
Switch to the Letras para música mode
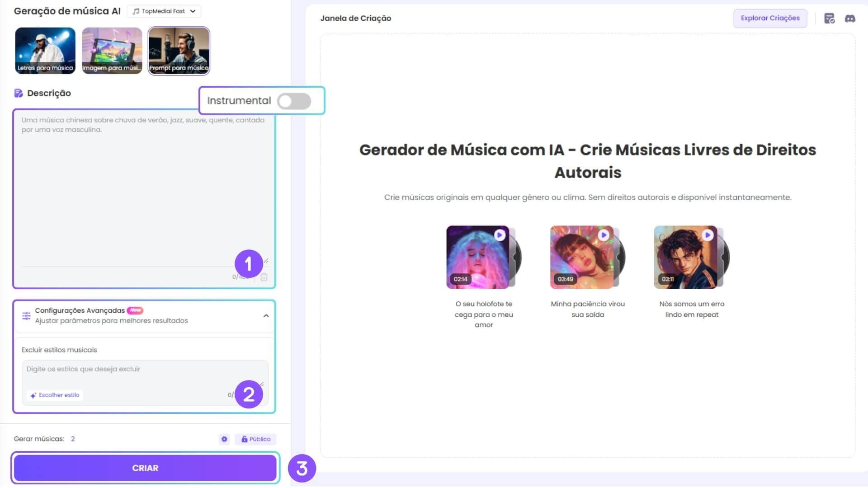[45, 51]
